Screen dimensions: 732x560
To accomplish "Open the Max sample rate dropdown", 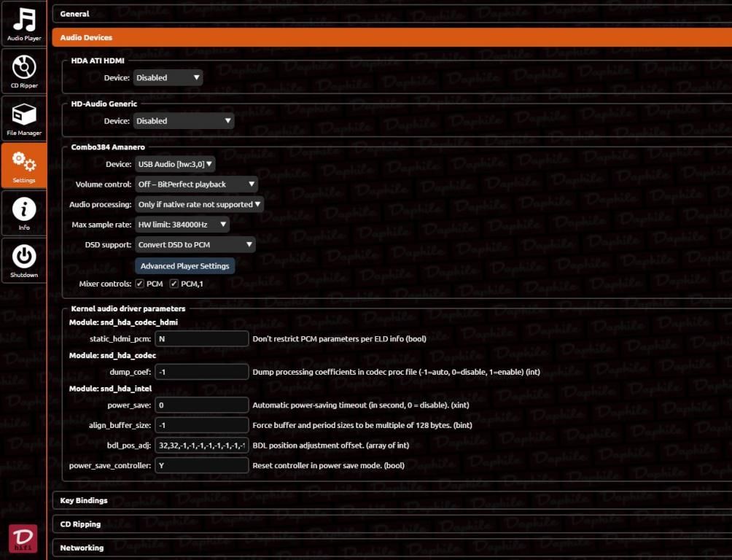I will (182, 225).
